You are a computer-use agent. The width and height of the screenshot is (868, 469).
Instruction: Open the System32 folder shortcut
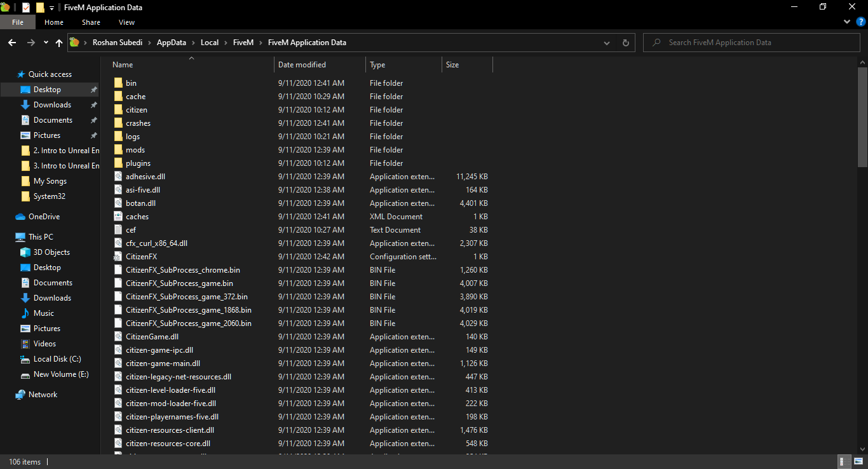pos(49,196)
